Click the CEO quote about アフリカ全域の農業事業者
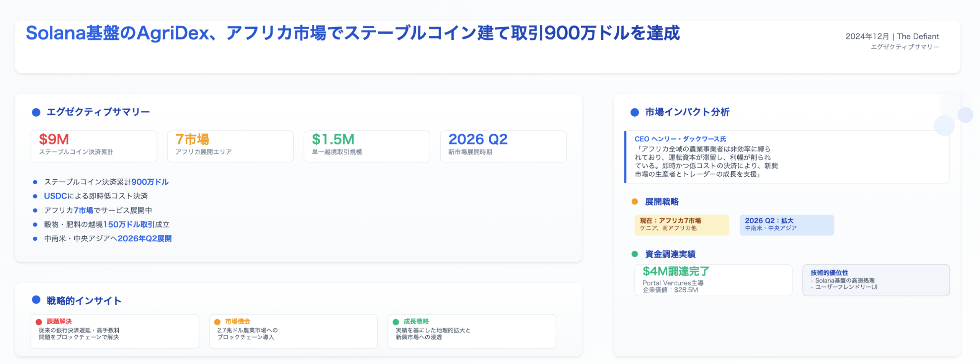Screen dimensions: 980x364 pos(706,162)
